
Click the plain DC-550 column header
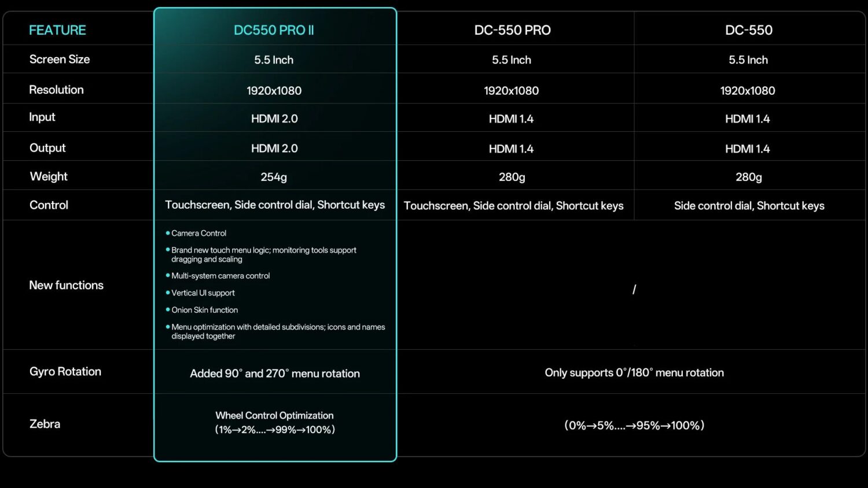point(749,30)
